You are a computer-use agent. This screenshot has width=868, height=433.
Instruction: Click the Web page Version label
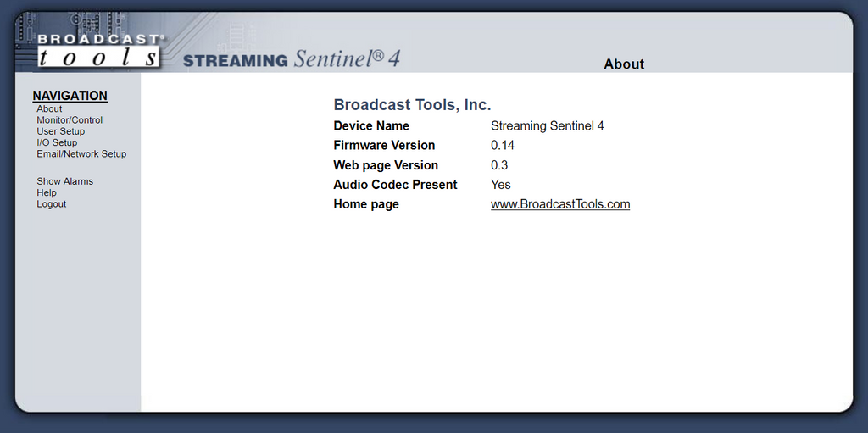(386, 165)
